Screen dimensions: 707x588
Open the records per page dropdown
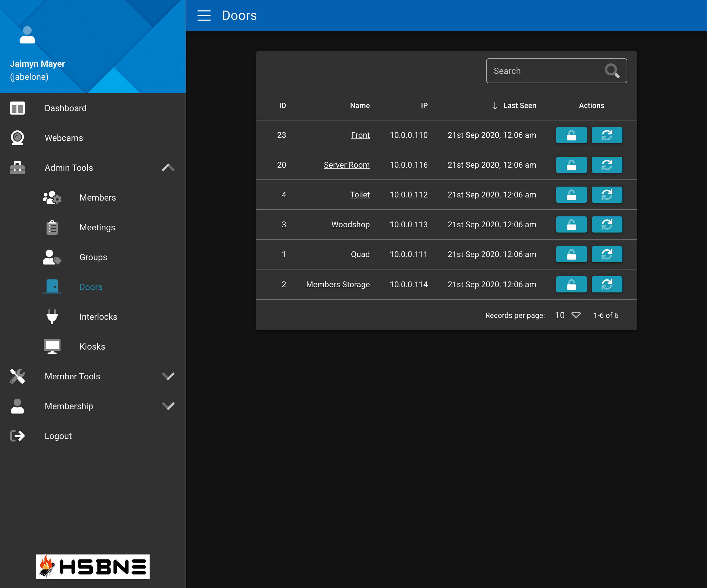point(568,315)
